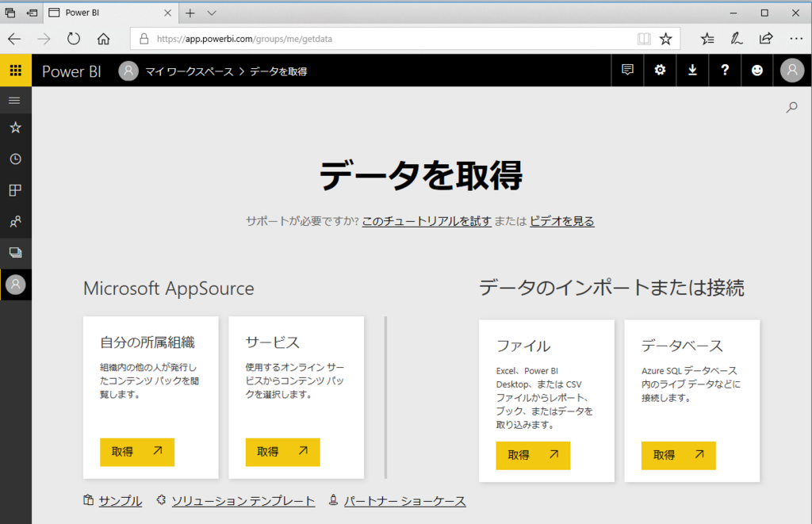Collapse the navigation pane with the hamburger icon
Screen dimensions: 812x524
point(15,100)
